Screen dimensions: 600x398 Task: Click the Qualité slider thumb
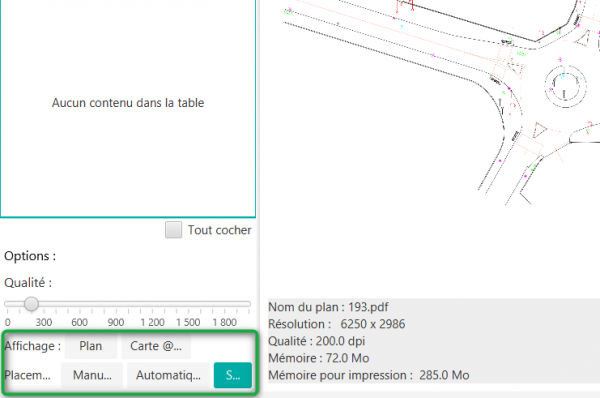click(31, 304)
